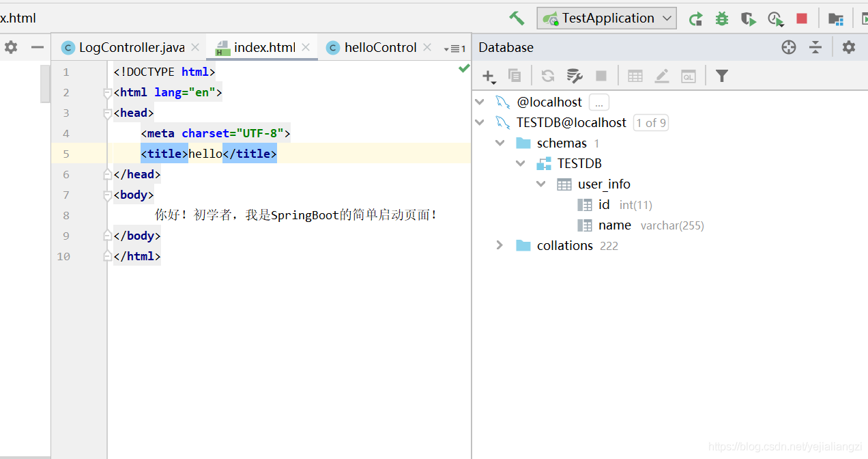868x459 pixels.
Task: Collapse the @localhost data source
Action: coord(480,102)
